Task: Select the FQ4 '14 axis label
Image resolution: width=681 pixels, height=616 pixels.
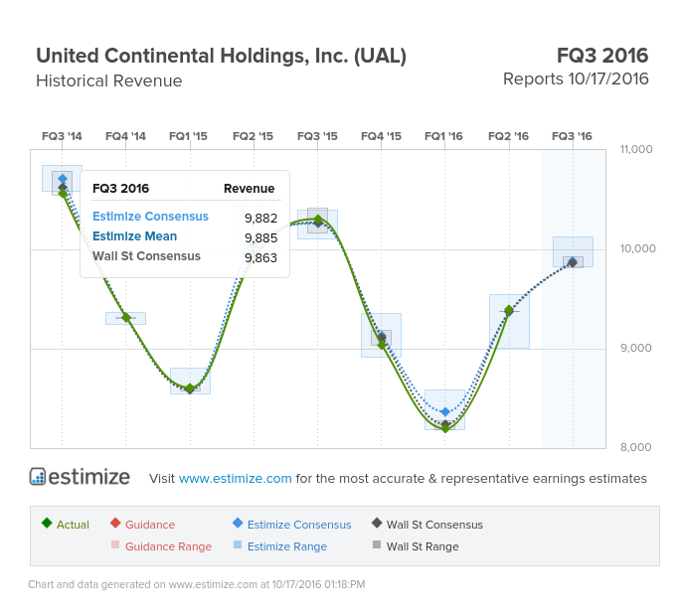Action: (125, 136)
